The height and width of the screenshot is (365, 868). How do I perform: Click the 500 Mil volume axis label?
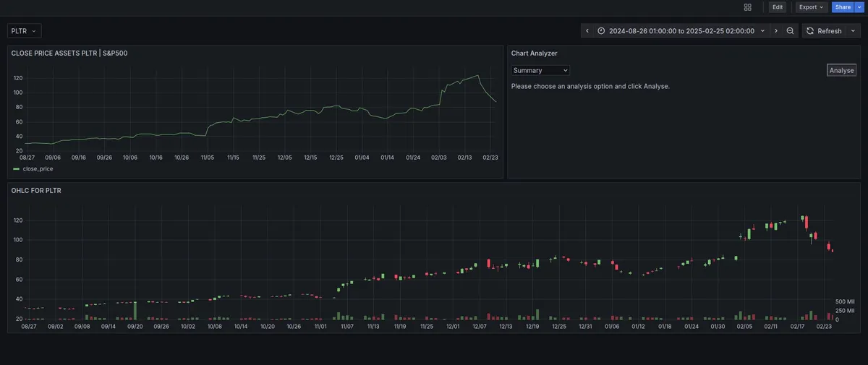[x=845, y=301]
